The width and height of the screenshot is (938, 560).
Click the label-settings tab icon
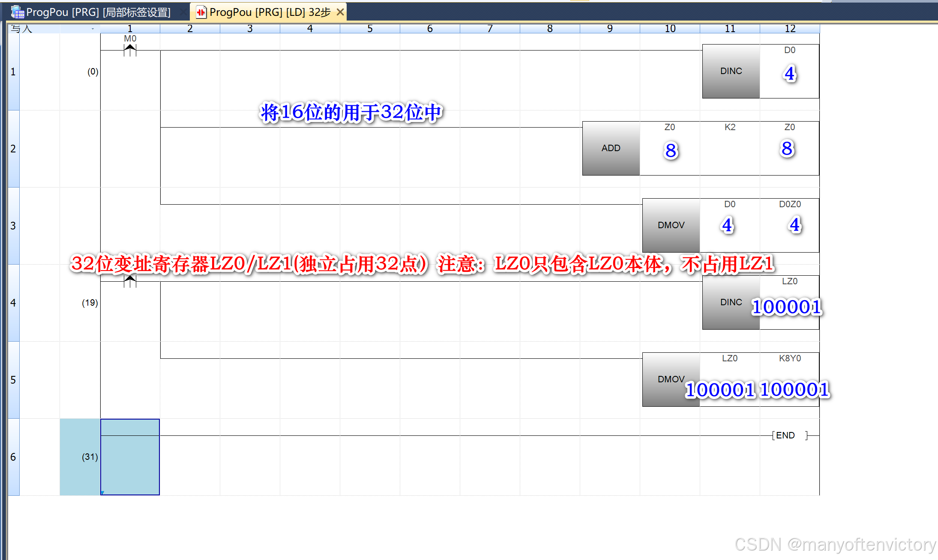click(x=18, y=12)
